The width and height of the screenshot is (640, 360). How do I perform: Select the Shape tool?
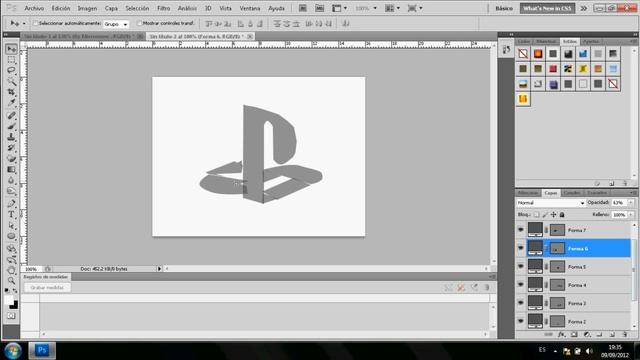(11, 236)
